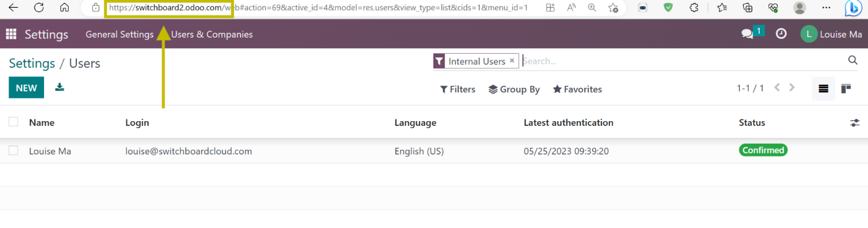868x228 pixels.
Task: Remove the Internal Users filter tag
Action: coord(511,61)
